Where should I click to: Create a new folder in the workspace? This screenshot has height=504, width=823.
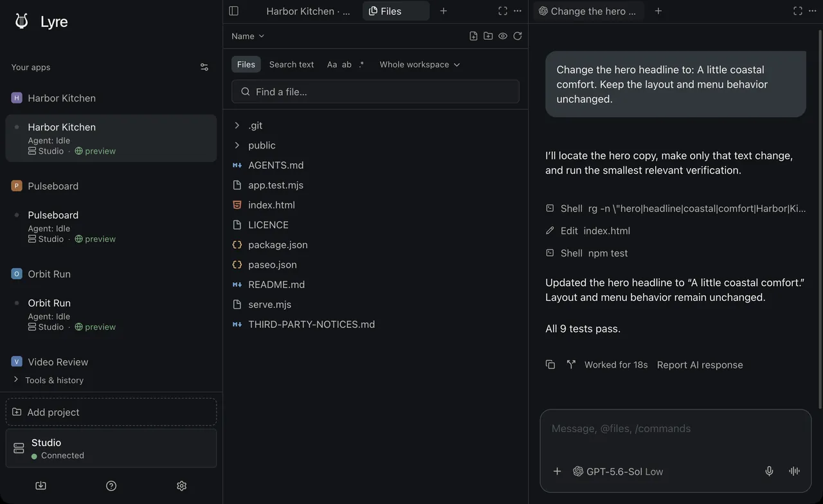pos(488,36)
